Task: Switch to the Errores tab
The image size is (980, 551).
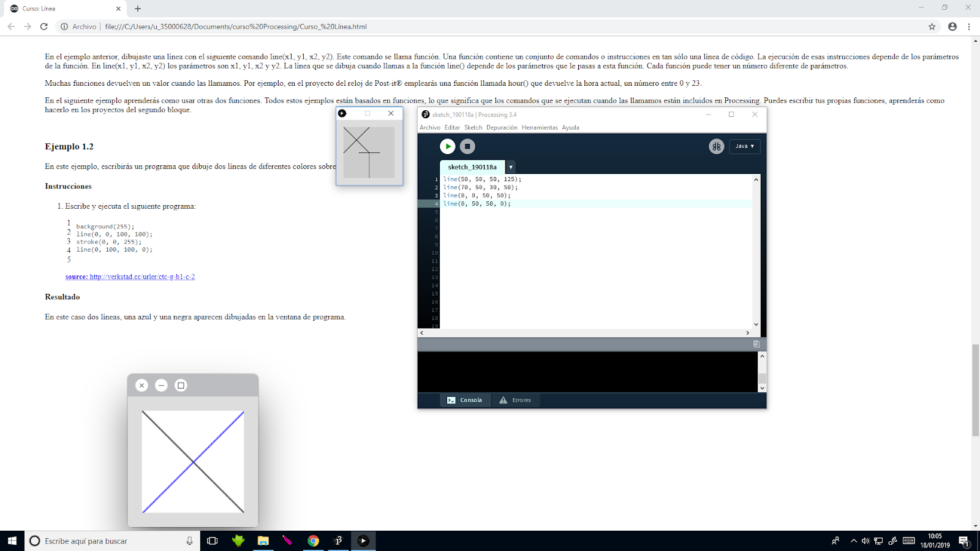Action: point(516,400)
